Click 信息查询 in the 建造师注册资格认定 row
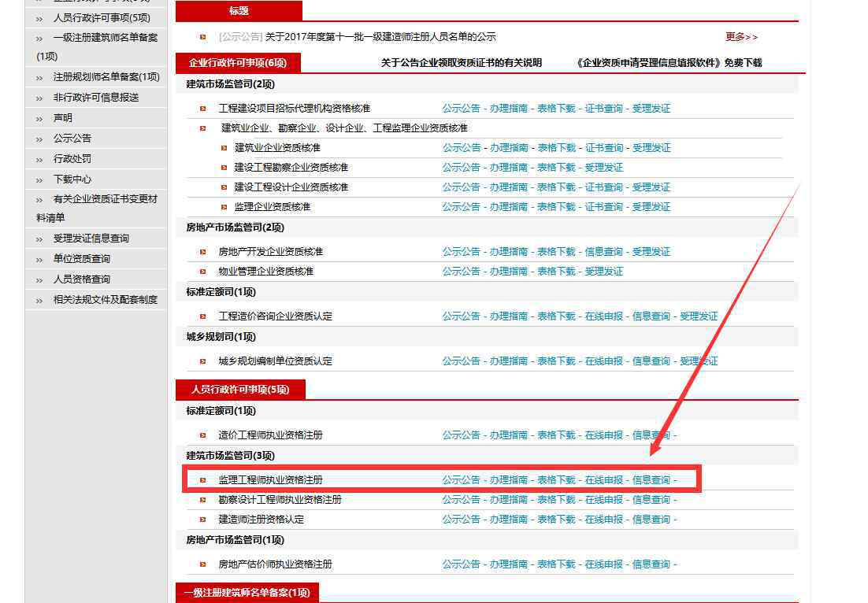Screen dimensions: 868x603 click(651, 520)
